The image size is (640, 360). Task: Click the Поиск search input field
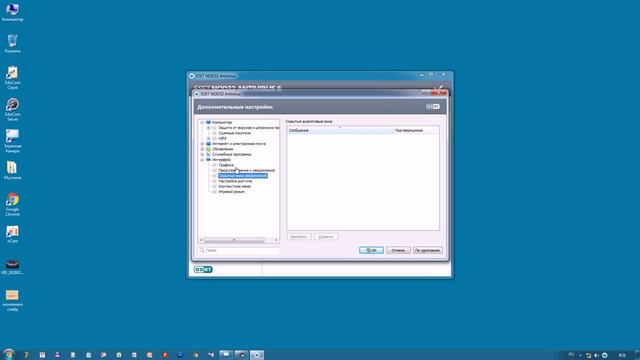pos(239,250)
